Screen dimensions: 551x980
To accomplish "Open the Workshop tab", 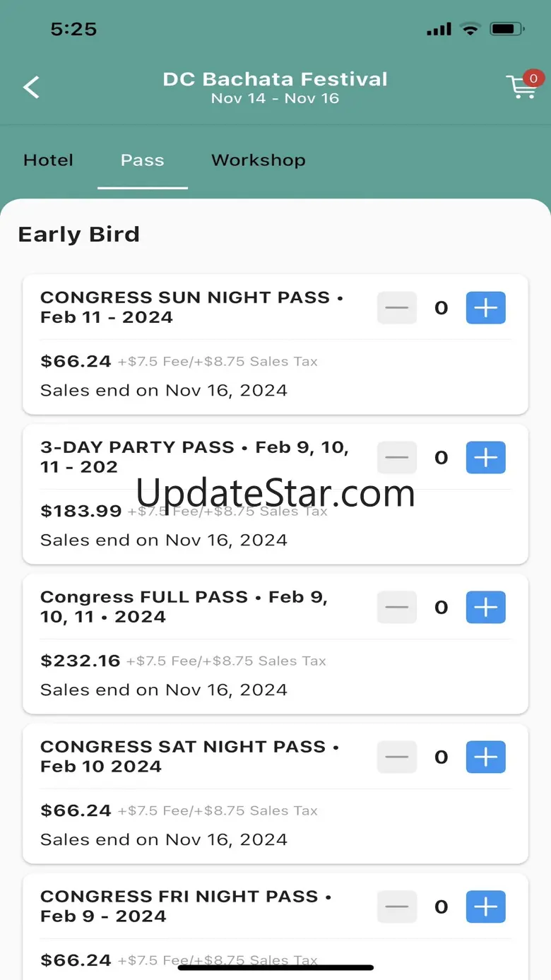I will 258,160.
